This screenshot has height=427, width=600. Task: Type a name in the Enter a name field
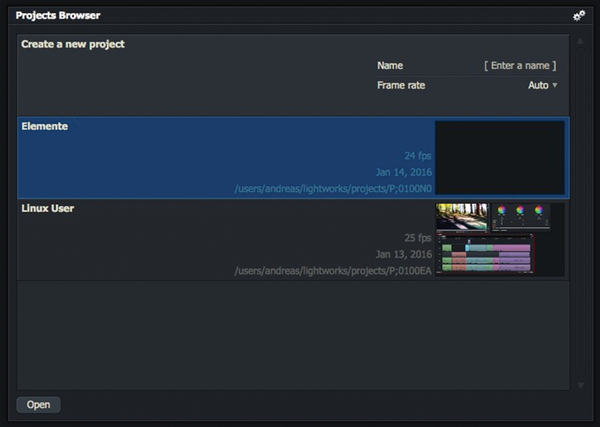point(520,65)
